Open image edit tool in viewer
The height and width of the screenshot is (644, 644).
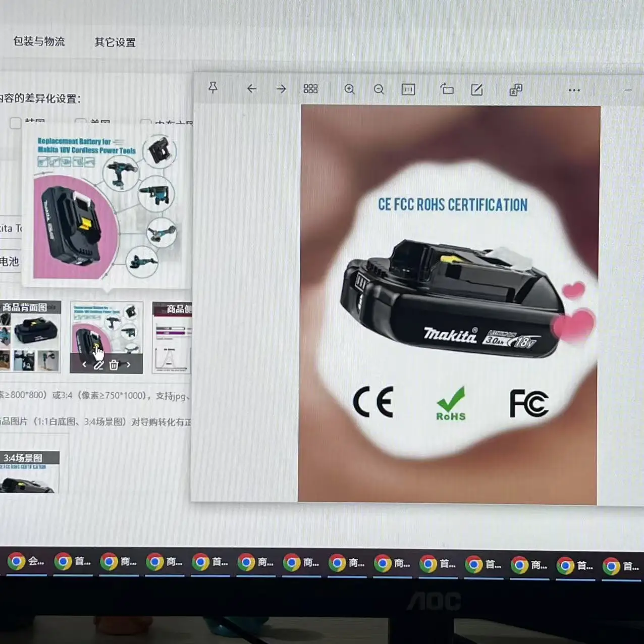(x=476, y=90)
